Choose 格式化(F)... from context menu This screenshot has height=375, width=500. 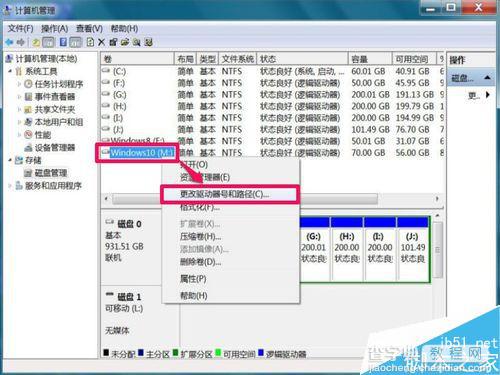pos(230,207)
